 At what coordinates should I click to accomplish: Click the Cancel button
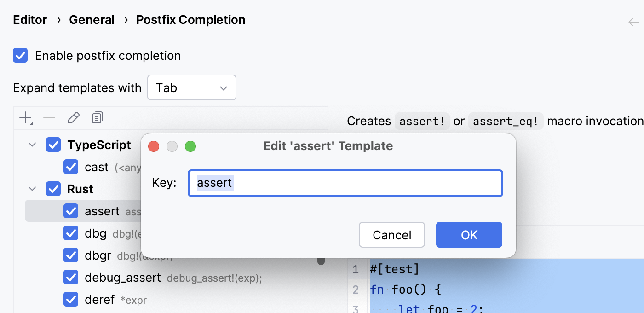[391, 235]
